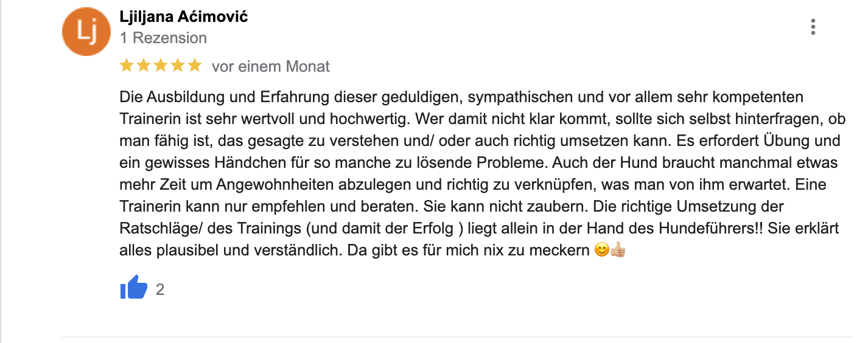Open Ljiljana Aćimović's reviewer profile
Screen dimensions: 868x343
click(x=184, y=16)
